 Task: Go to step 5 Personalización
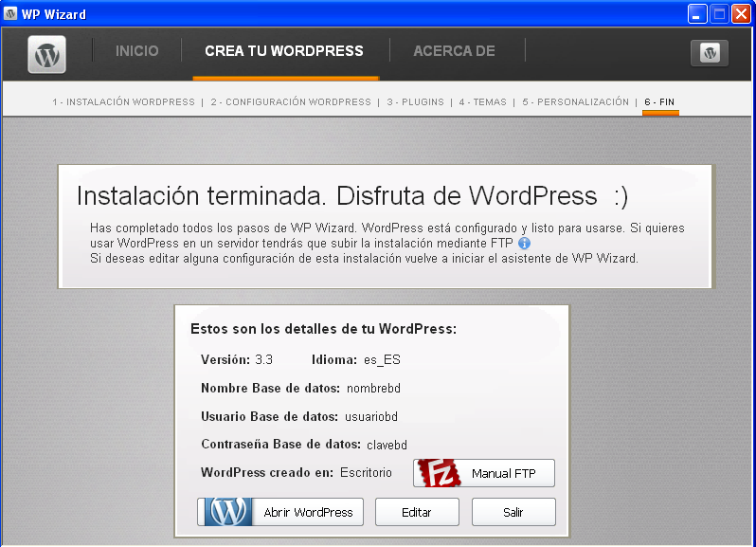pyautogui.click(x=576, y=102)
